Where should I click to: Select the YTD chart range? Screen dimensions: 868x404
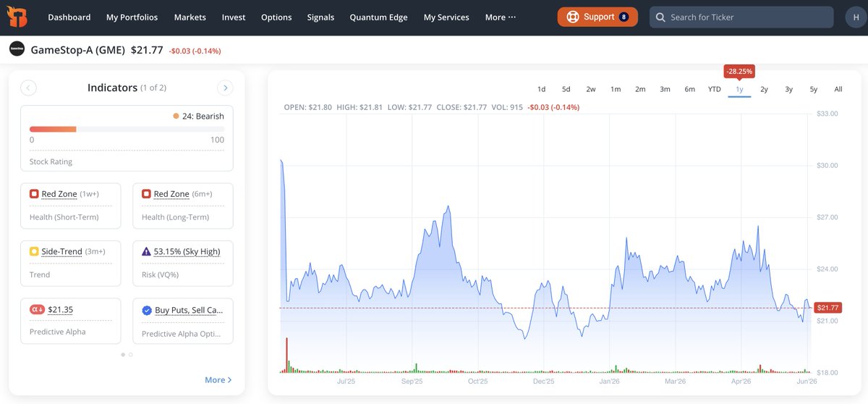point(714,89)
